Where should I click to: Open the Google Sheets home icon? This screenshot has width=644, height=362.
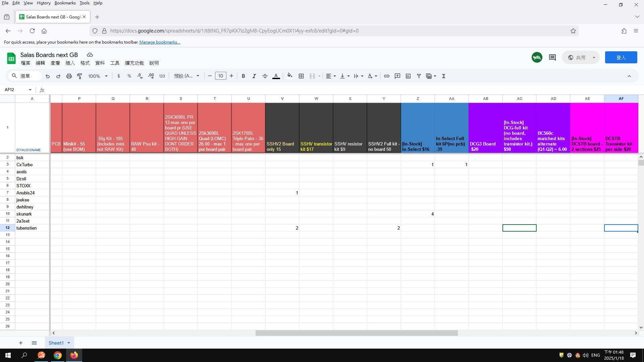tap(11, 58)
